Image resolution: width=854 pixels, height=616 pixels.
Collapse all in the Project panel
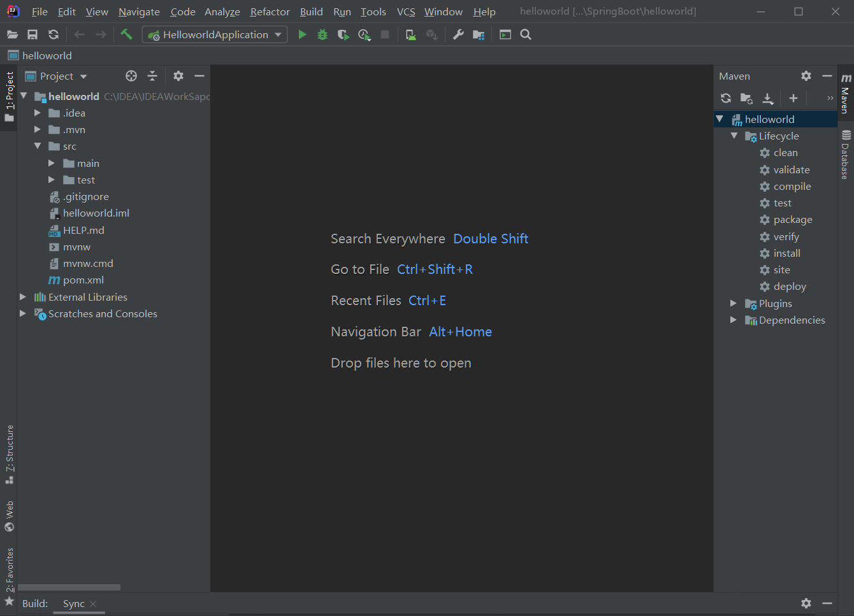152,76
